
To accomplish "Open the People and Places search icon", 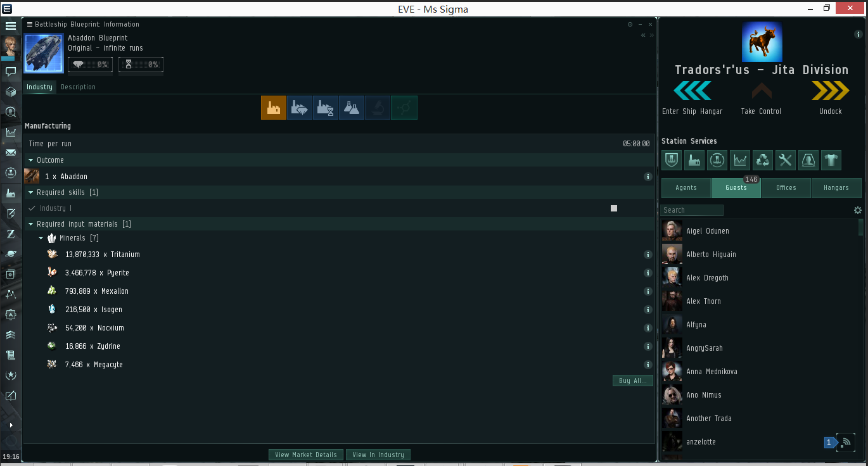I will tap(11, 112).
